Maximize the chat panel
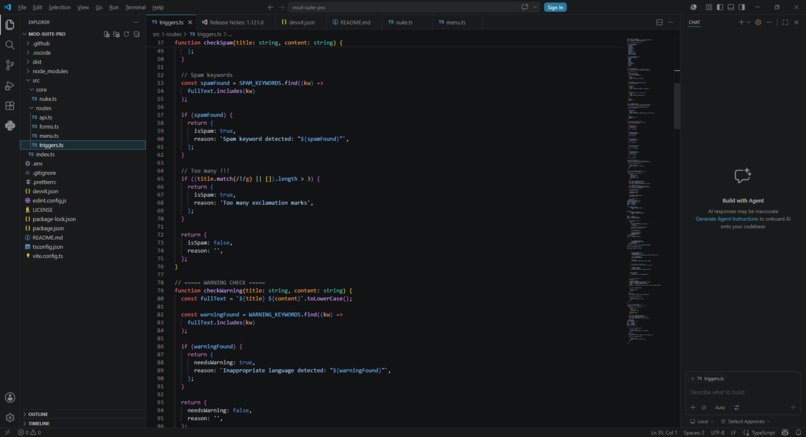Image resolution: width=806 pixels, height=437 pixels. 785,22
